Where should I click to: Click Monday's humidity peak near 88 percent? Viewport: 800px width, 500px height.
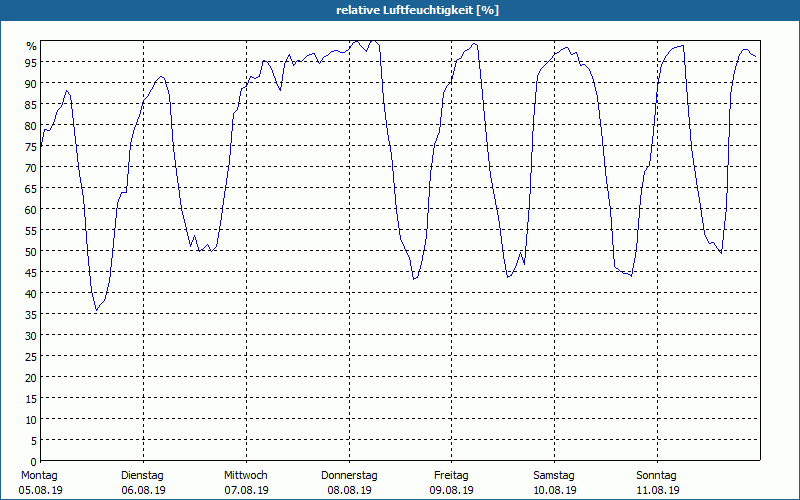pos(67,91)
